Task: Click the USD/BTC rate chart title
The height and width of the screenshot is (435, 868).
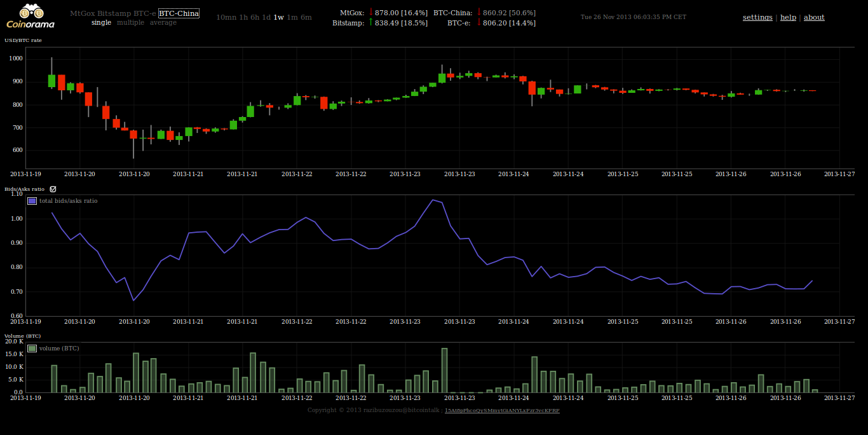Action: [24, 40]
